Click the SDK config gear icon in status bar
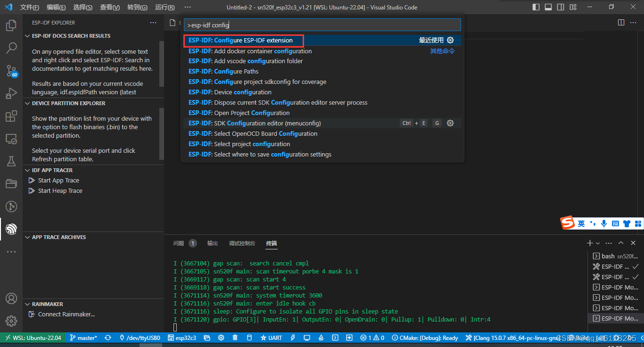 point(221,338)
